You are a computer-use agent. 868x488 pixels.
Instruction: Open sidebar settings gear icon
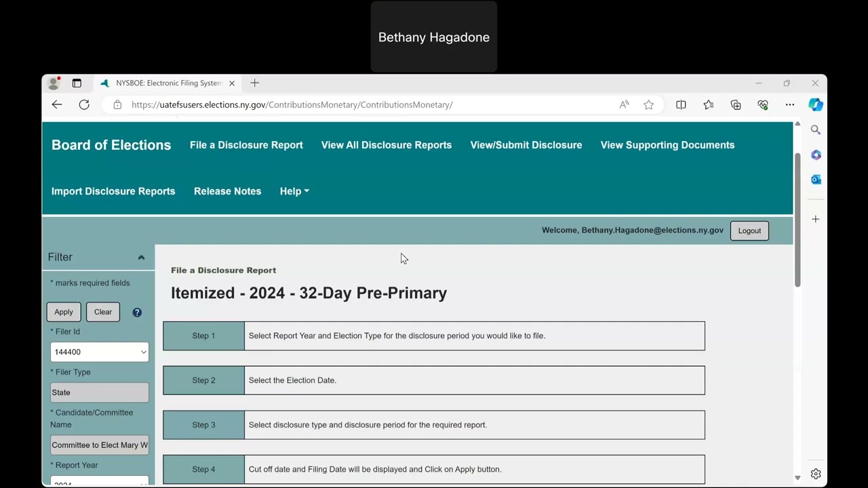[x=816, y=474]
